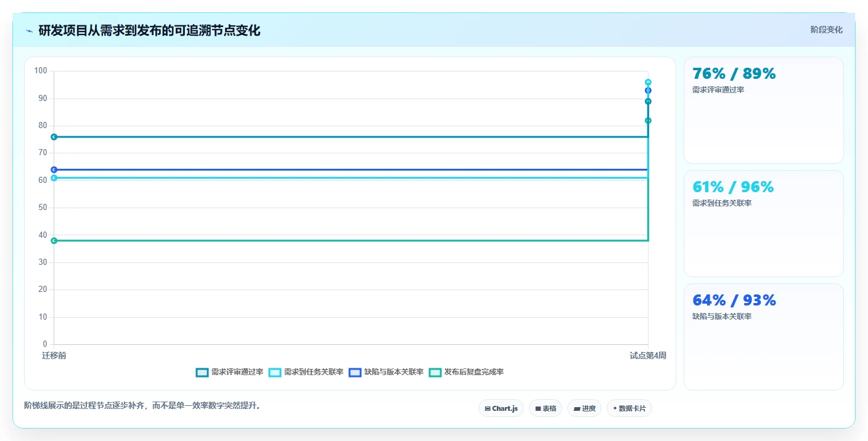Click the 数据卡片 tag
Viewport: 868px width, 441px height.
click(x=629, y=408)
